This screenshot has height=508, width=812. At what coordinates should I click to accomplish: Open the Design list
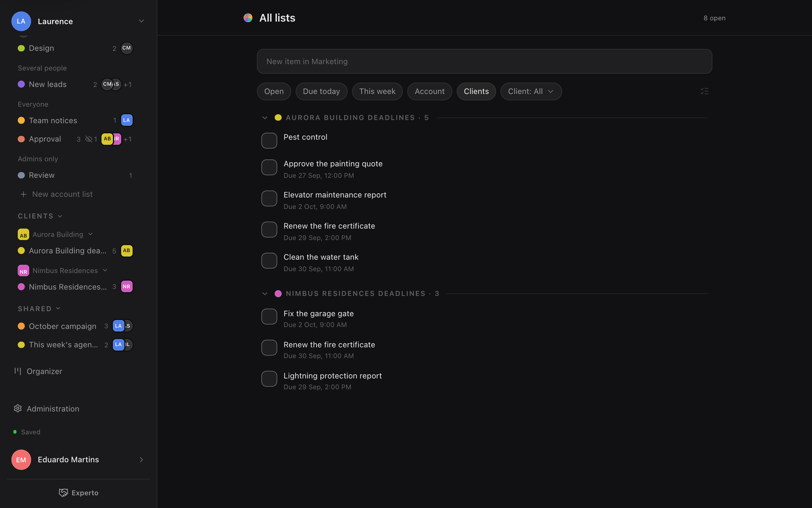(75, 48)
